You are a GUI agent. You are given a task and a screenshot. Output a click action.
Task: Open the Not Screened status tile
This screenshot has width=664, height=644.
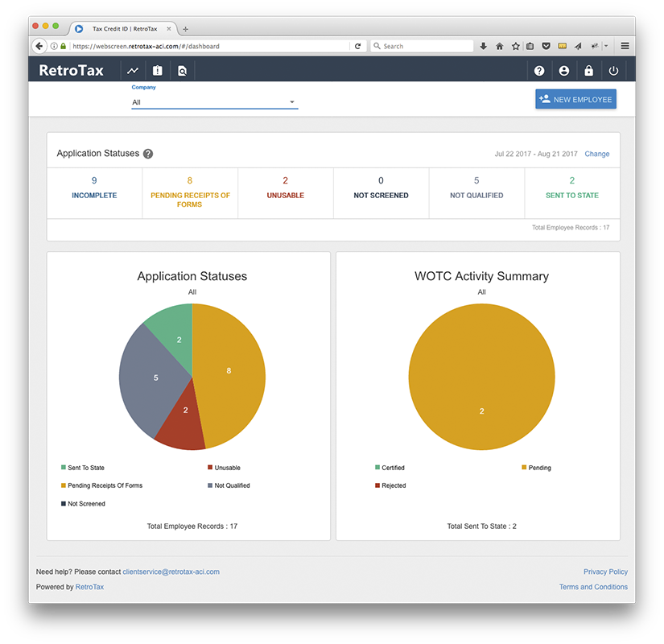coord(381,193)
